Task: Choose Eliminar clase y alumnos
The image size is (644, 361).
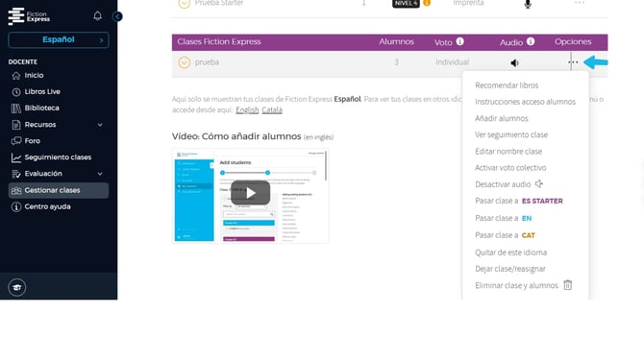Action: pyautogui.click(x=524, y=285)
